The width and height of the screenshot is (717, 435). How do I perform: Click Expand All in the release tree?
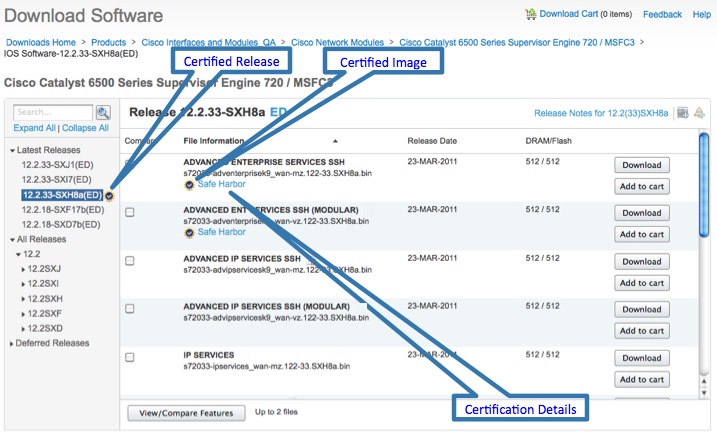pyautogui.click(x=34, y=128)
